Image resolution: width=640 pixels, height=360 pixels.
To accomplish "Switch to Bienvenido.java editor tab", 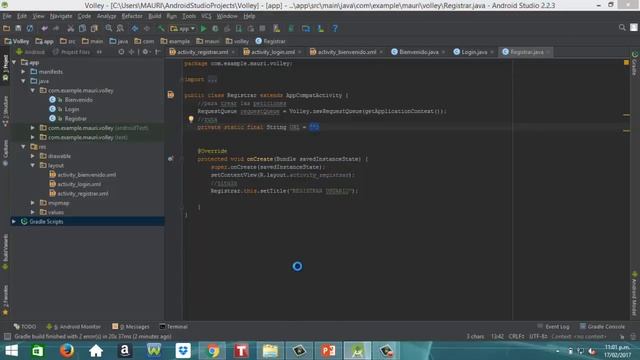I will point(418,52).
